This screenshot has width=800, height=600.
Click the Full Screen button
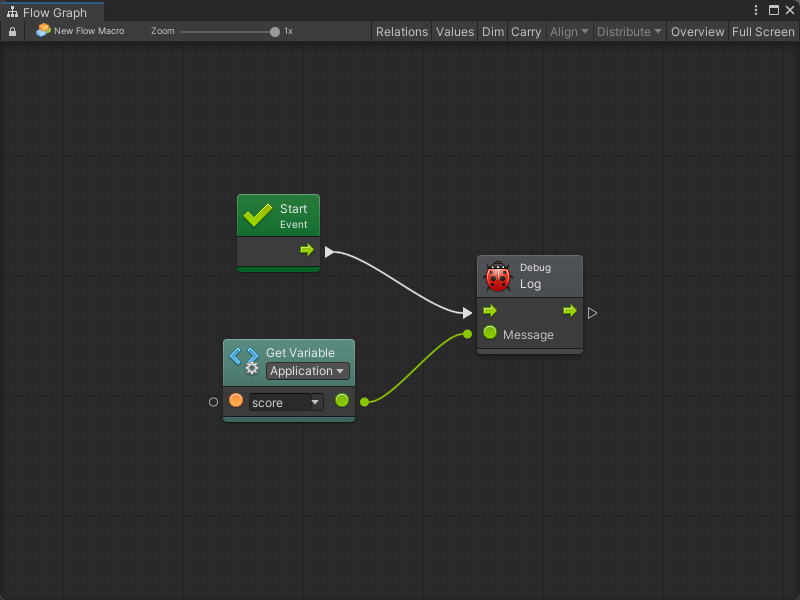coord(763,32)
